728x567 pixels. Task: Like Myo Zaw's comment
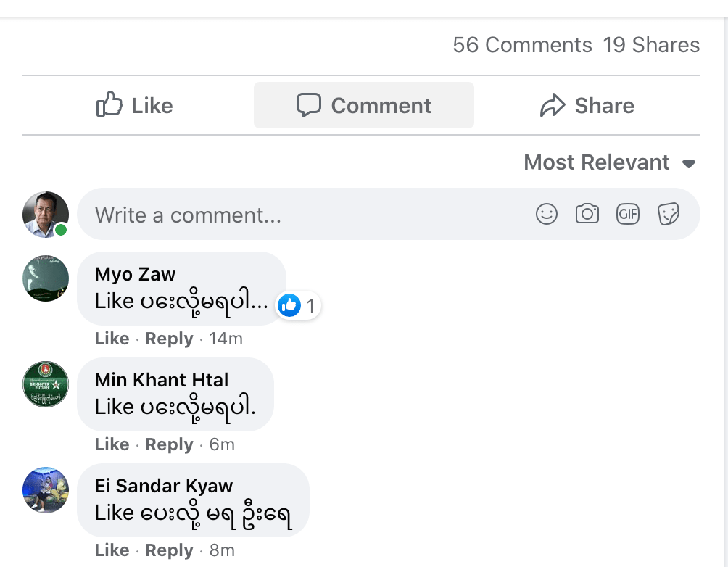point(112,339)
